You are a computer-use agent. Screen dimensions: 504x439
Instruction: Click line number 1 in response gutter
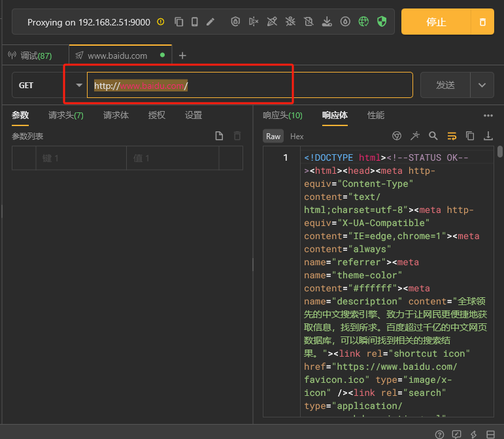tap(286, 157)
